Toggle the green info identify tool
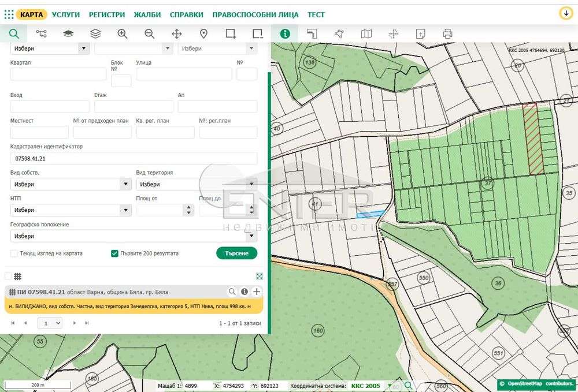This screenshot has width=578, height=392. coord(285,34)
